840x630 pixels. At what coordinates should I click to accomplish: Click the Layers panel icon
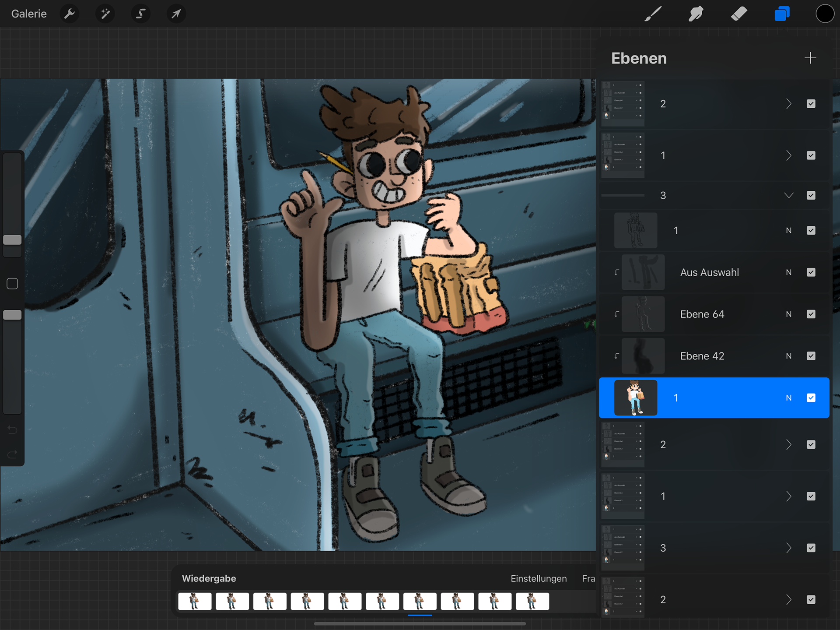click(x=782, y=14)
